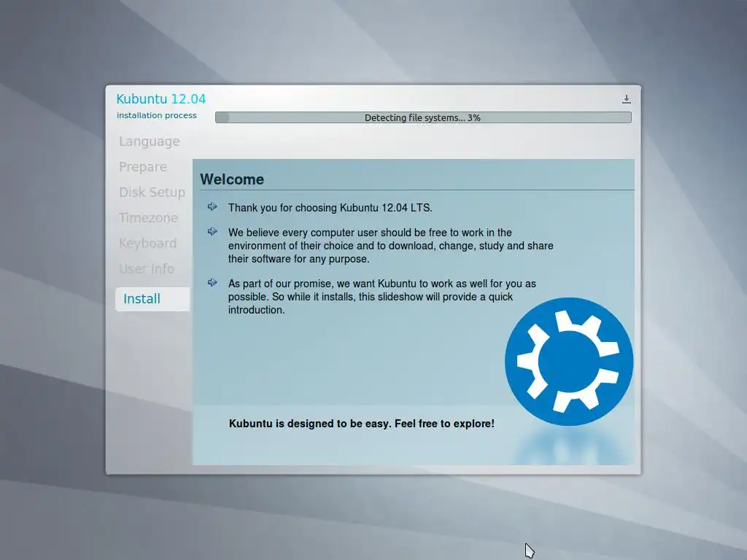This screenshot has height=560, width=747.
Task: Click the text Thank you for choosing Kubuntu
Action: coord(330,208)
